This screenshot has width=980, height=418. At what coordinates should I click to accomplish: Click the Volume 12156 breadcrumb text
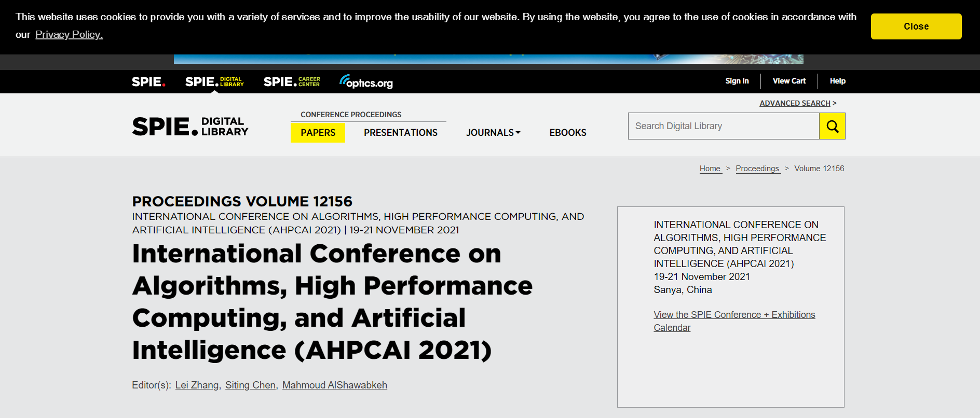[819, 169]
